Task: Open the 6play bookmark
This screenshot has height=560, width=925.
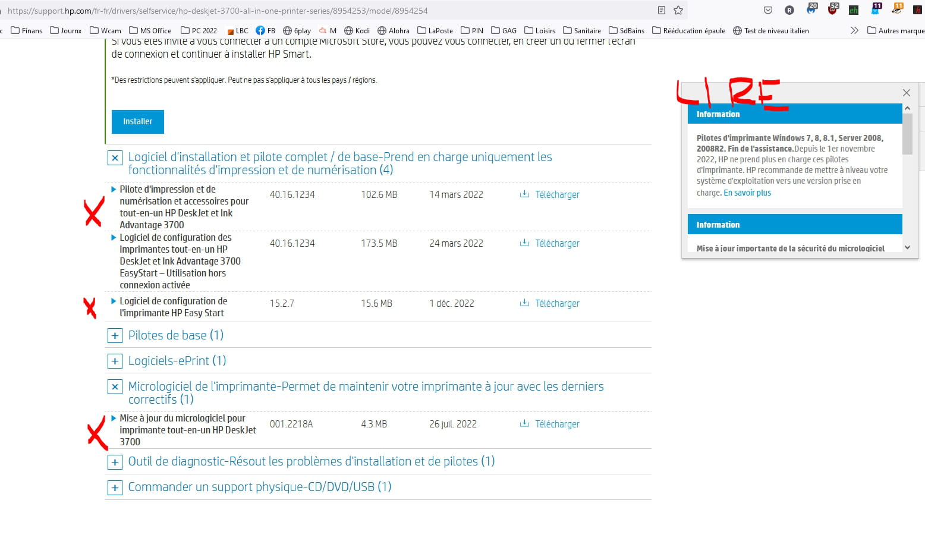Action: (x=297, y=30)
